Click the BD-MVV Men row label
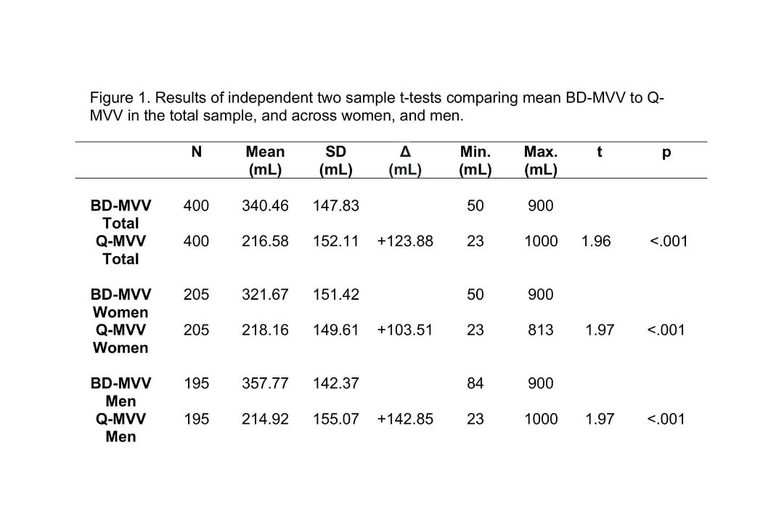This screenshot has height=532, width=784. (x=121, y=392)
